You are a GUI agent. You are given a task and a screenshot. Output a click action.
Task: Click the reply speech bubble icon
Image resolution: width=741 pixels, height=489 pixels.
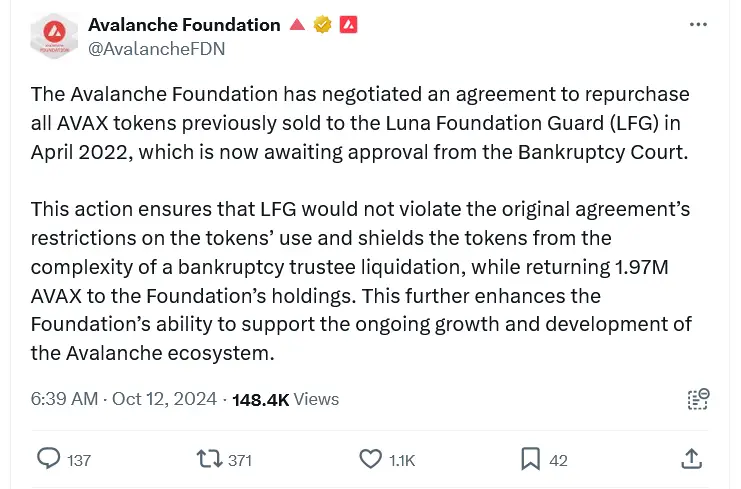[x=48, y=459]
